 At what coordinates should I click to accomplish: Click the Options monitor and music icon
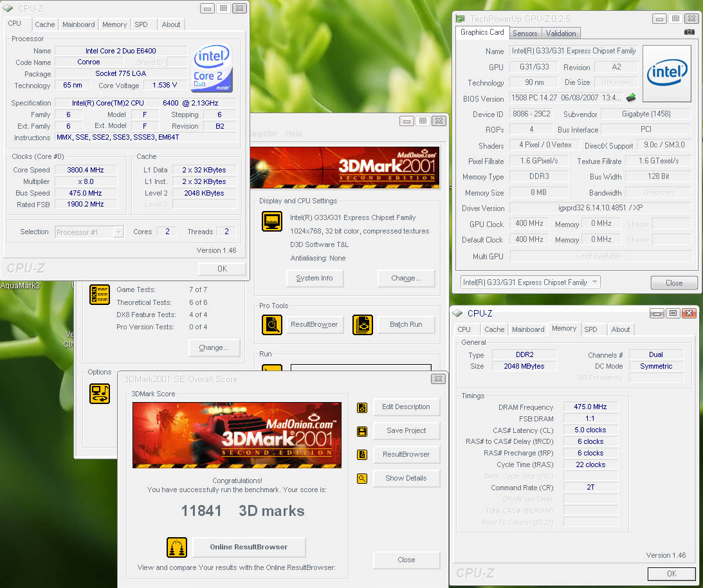[100, 394]
